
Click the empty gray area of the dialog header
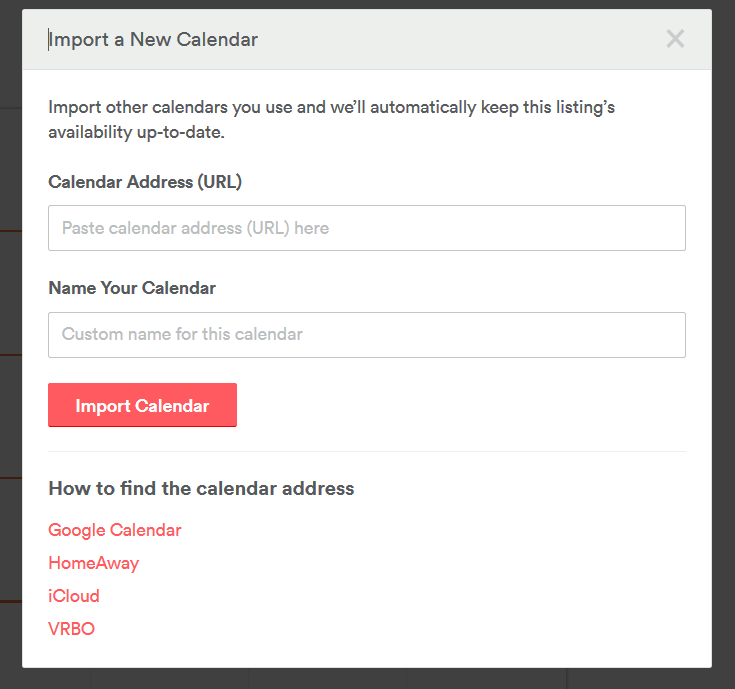460,40
